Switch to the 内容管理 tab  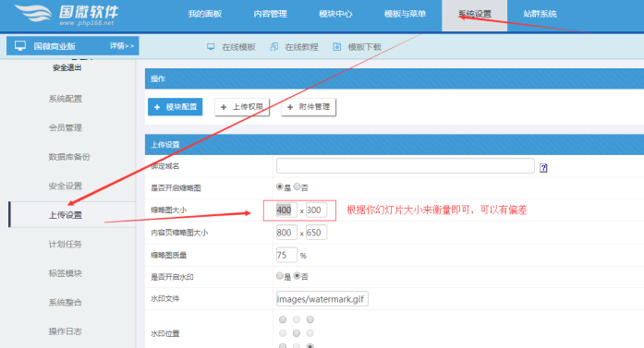tap(270, 14)
